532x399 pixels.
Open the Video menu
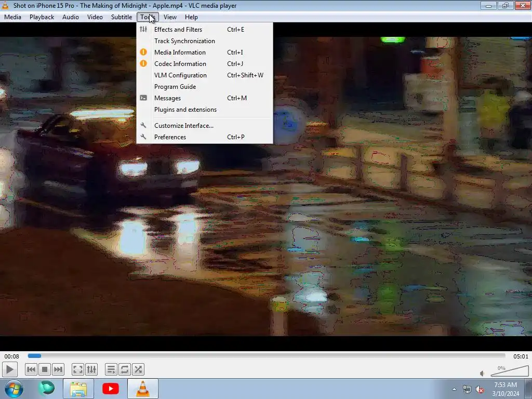click(x=95, y=17)
